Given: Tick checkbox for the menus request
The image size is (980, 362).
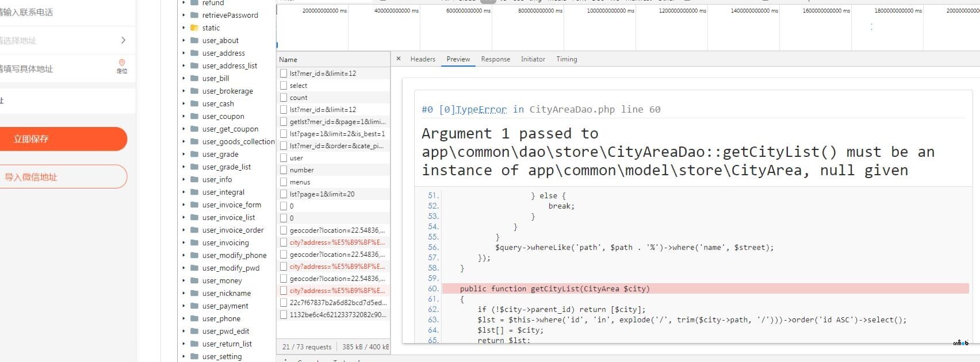Looking at the screenshot, I should (284, 182).
